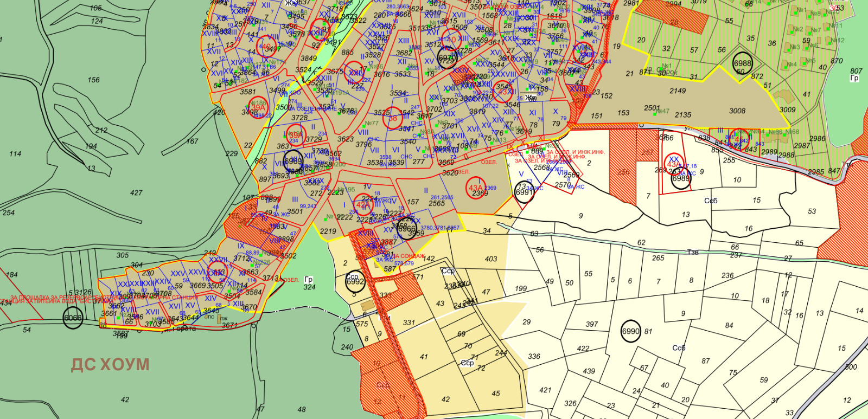This screenshot has height=419, width=868.
Task: Select black circled marker 6970
Action: pyautogui.click(x=447, y=59)
